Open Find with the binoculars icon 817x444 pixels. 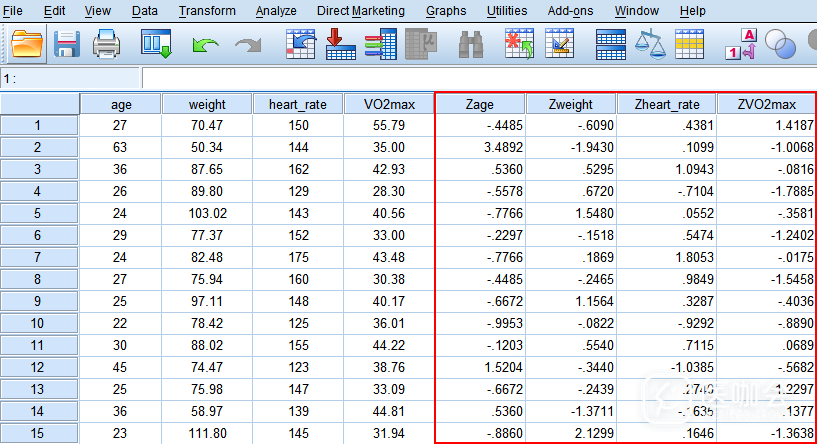tap(471, 44)
